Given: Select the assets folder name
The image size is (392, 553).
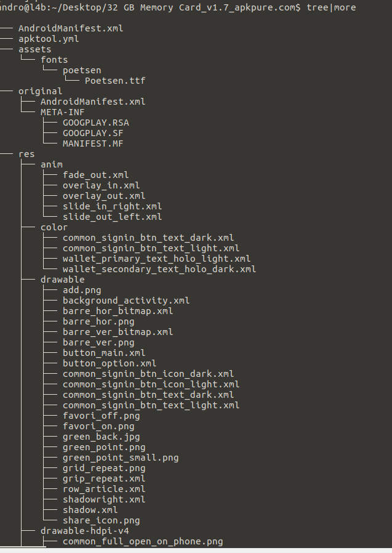Looking at the screenshot, I should click(34, 49).
